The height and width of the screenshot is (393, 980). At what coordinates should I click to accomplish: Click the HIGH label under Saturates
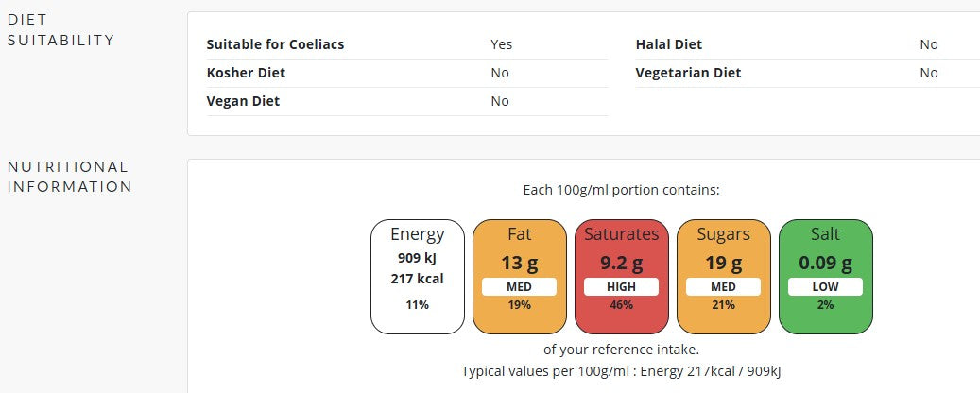pos(621,287)
